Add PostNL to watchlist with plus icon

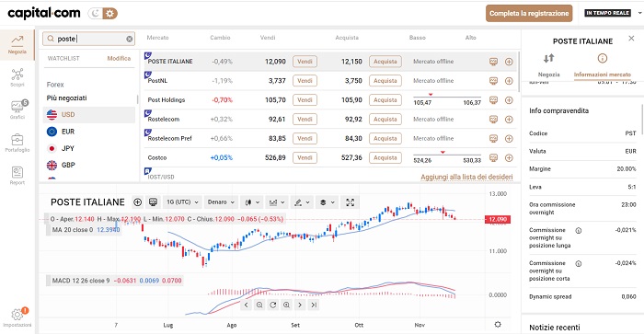(509, 81)
